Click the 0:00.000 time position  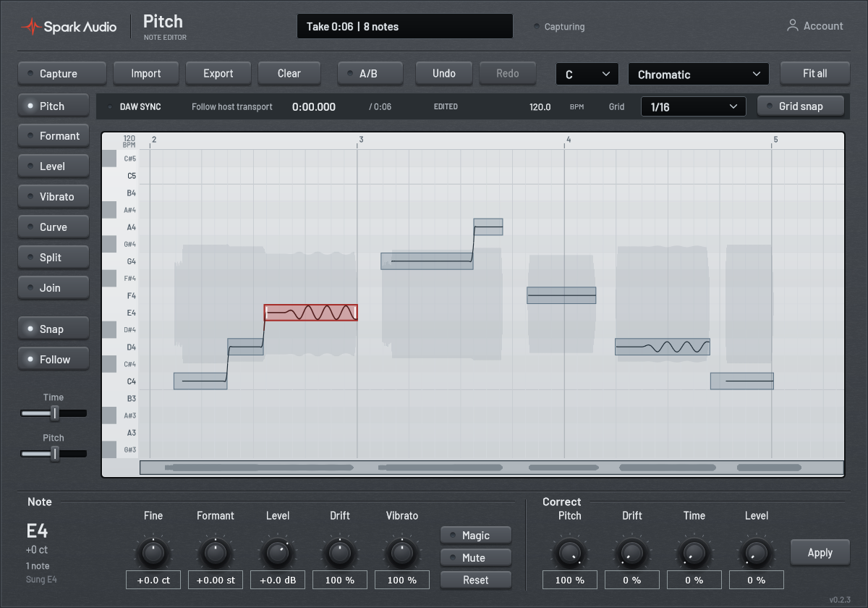pyautogui.click(x=314, y=106)
